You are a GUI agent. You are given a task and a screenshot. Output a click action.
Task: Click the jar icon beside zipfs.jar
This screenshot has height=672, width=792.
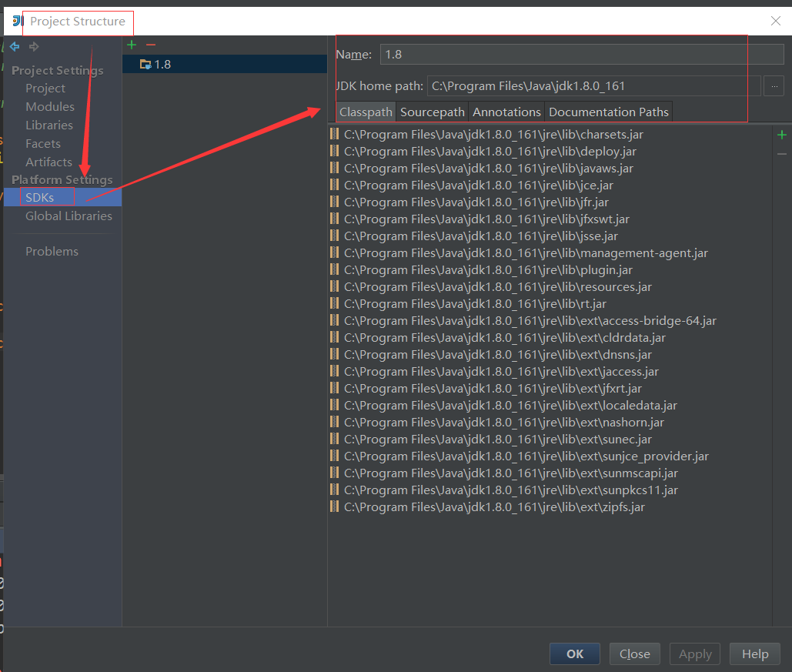[334, 507]
